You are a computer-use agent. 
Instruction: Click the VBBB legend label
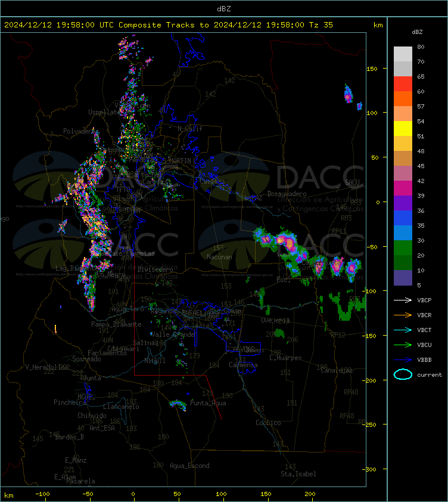coord(424,360)
